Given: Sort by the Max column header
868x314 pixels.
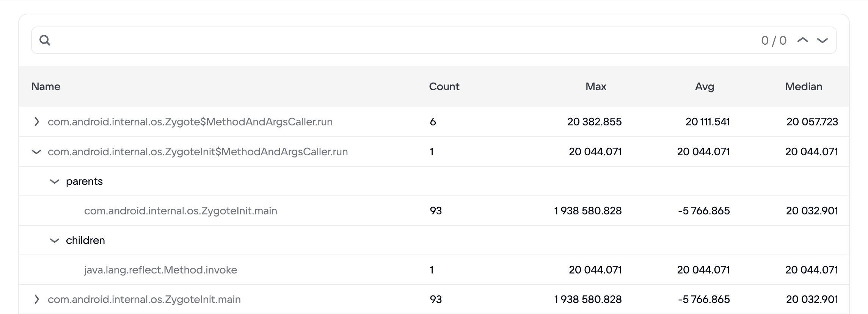Looking at the screenshot, I should (596, 86).
